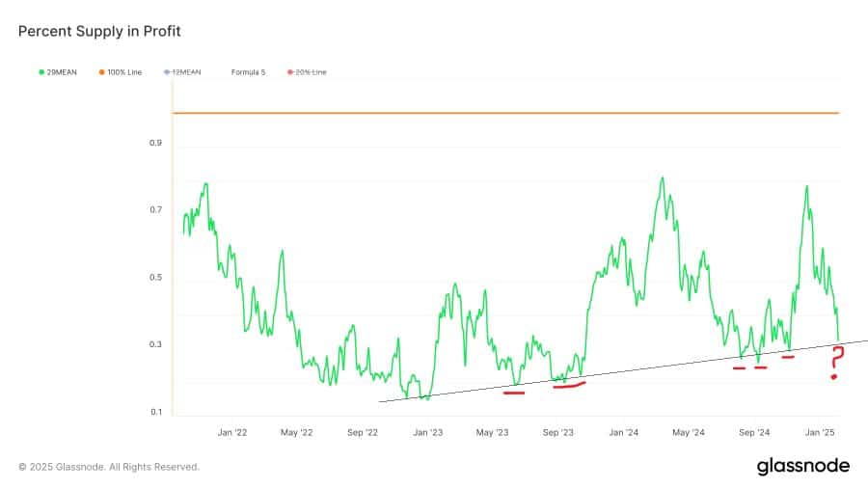Click the Formula 5 legend label
Screen dimensions: 868x489
[248, 72]
